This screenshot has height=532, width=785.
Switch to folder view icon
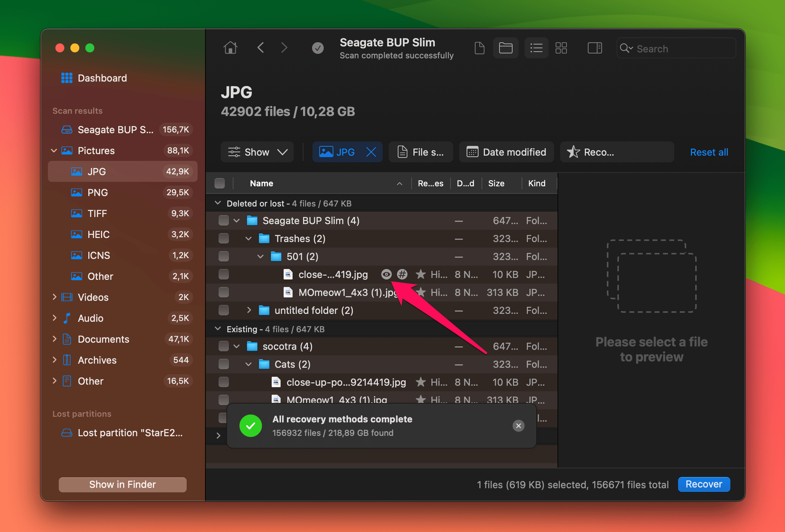pos(506,49)
